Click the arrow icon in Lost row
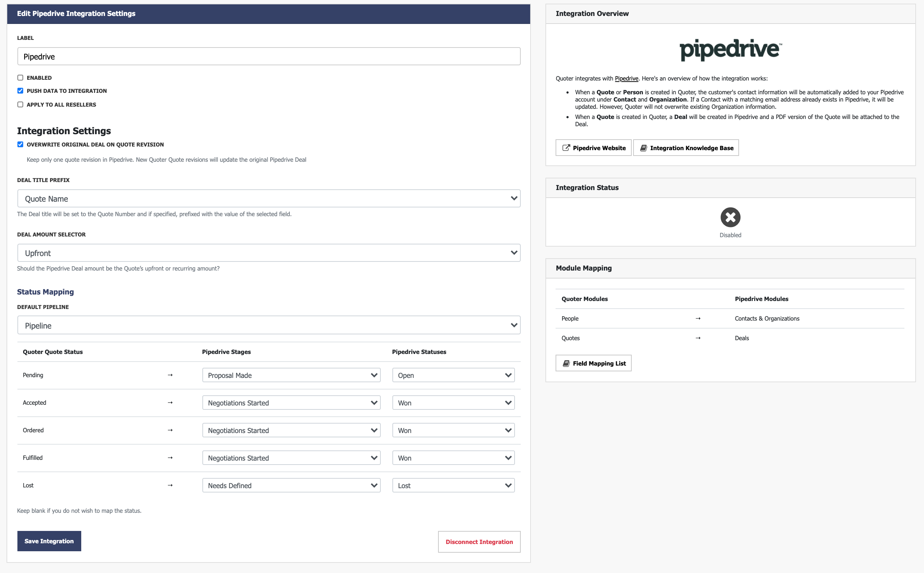924x573 pixels. [x=170, y=486]
